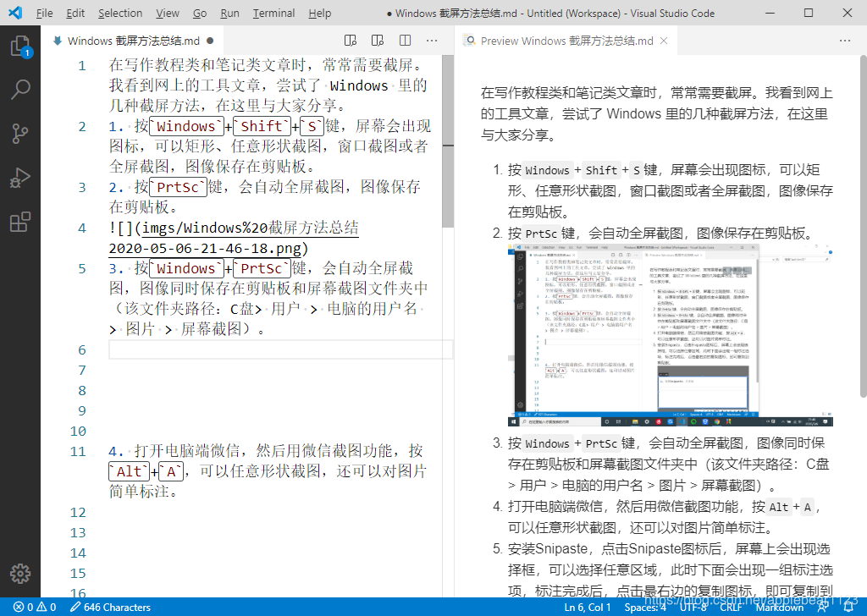Change indentation via Spaces: 4

(645, 608)
